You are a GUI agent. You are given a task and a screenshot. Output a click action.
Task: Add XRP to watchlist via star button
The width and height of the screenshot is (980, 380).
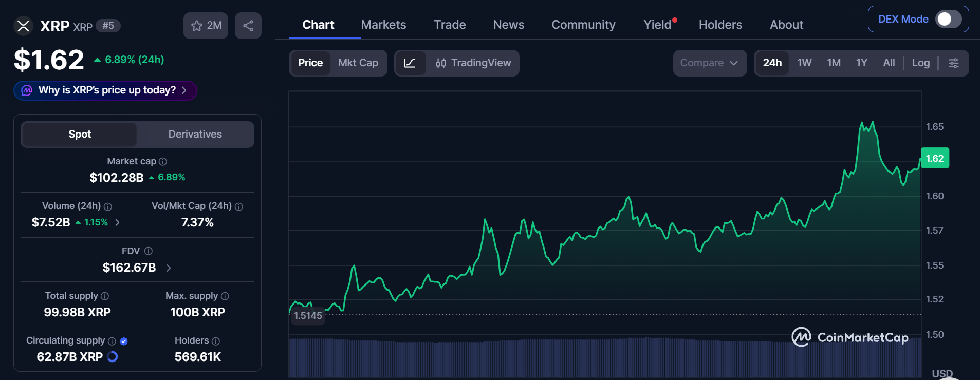[x=206, y=26]
